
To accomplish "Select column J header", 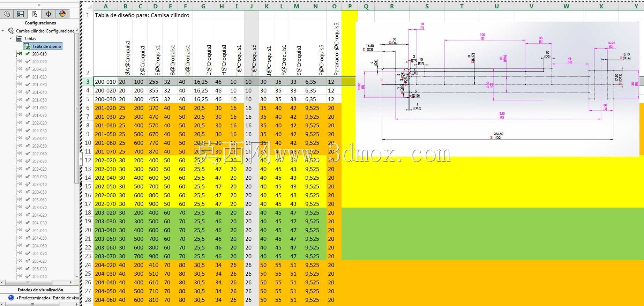I will pos(252,6).
